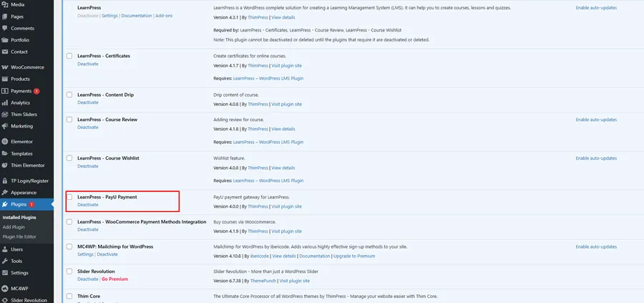644x303 pixels.
Task: Open the Add Plugin submenu item
Action: tap(13, 226)
